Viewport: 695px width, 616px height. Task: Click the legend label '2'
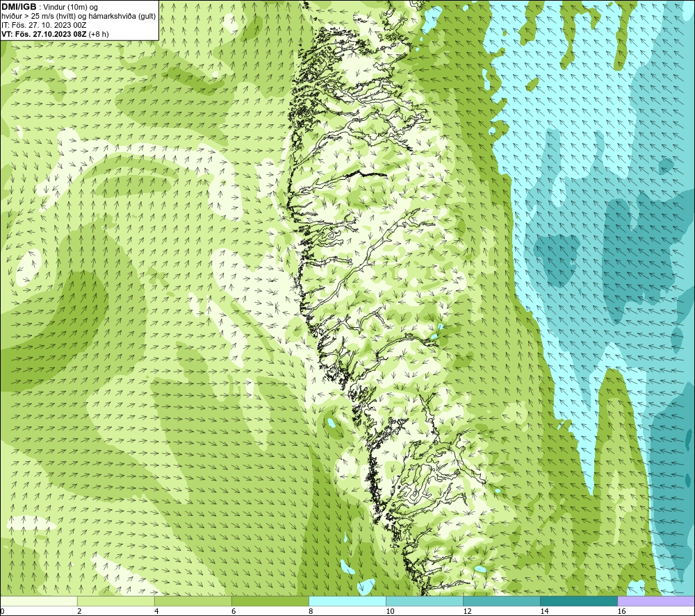pyautogui.click(x=79, y=611)
